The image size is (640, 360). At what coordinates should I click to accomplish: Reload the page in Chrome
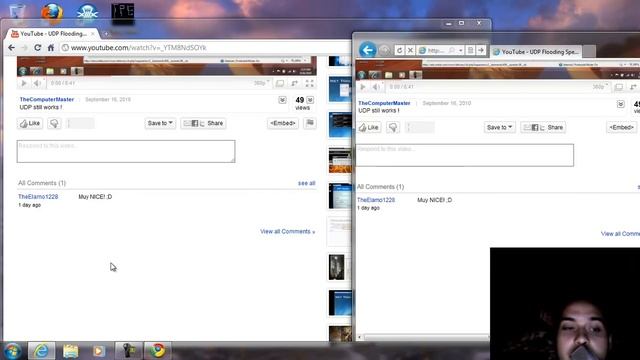coord(38,48)
